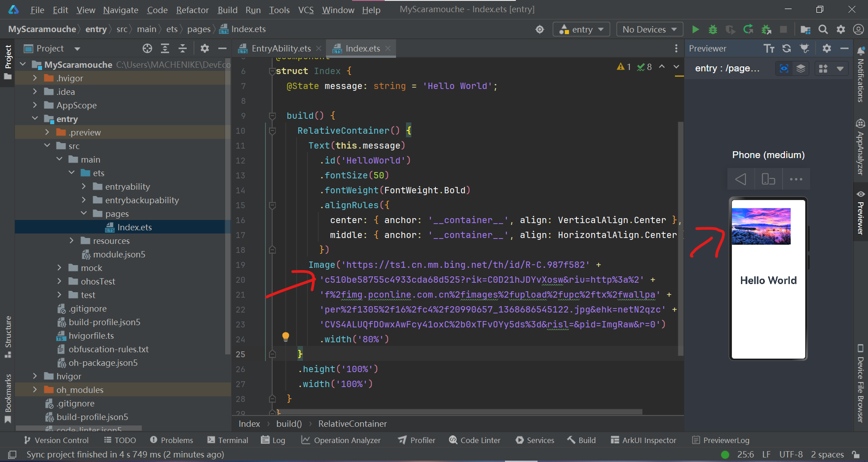The image size is (868, 462).
Task: Click UTF-8 encoding in status bar
Action: coord(791,454)
